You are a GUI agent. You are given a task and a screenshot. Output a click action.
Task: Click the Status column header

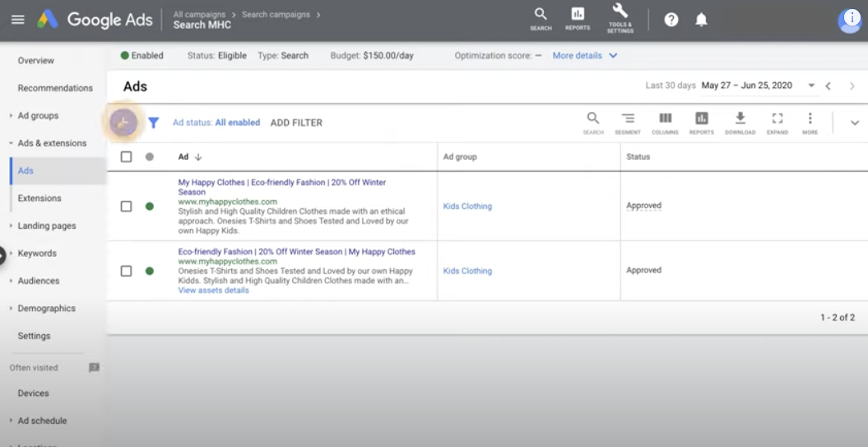[638, 156]
